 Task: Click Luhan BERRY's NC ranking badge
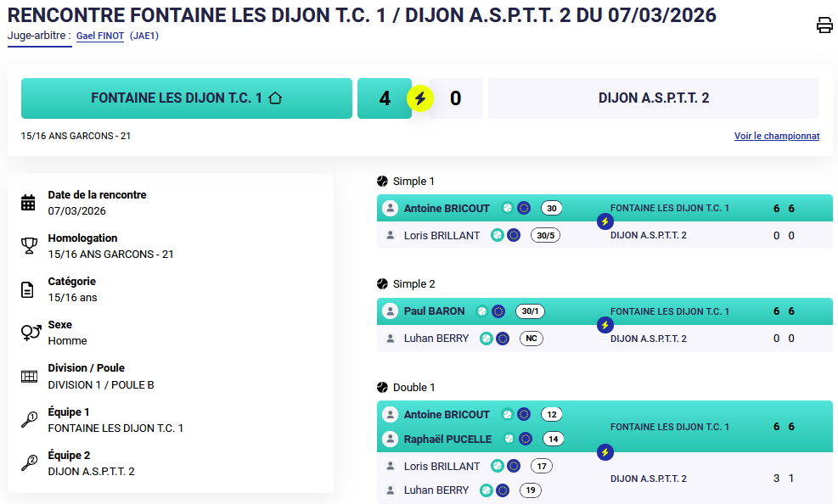click(x=531, y=339)
